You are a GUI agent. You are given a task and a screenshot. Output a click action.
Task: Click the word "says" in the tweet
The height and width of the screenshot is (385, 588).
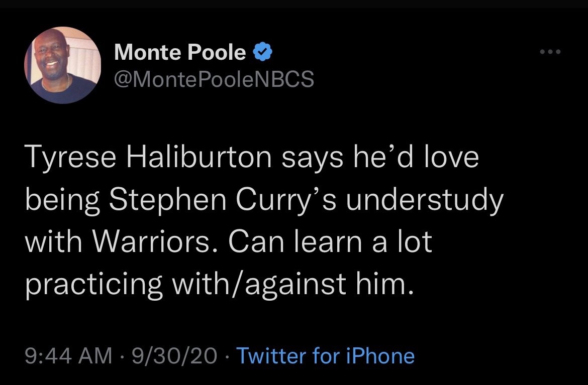pos(313,158)
